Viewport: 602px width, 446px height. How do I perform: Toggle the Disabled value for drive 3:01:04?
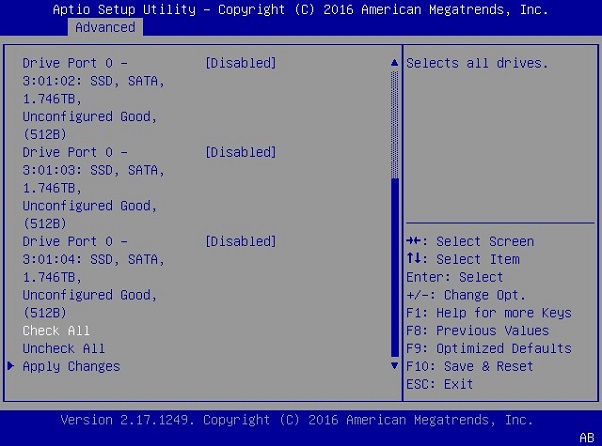coord(240,241)
